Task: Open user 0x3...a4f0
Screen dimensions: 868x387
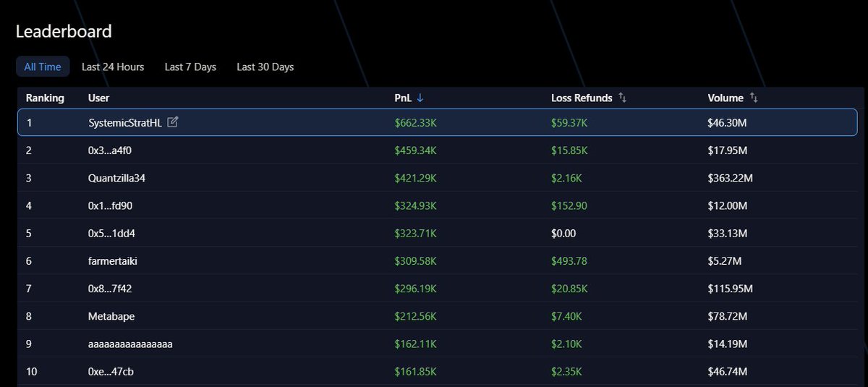Action: point(111,150)
